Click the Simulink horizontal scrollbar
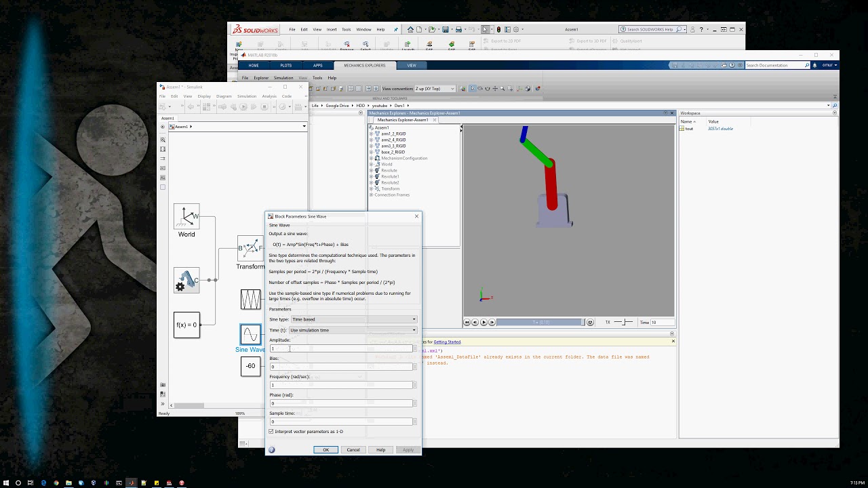 click(190, 405)
